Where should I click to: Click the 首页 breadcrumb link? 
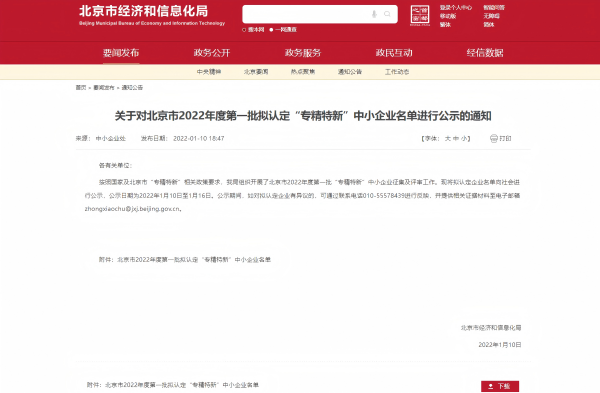click(81, 88)
